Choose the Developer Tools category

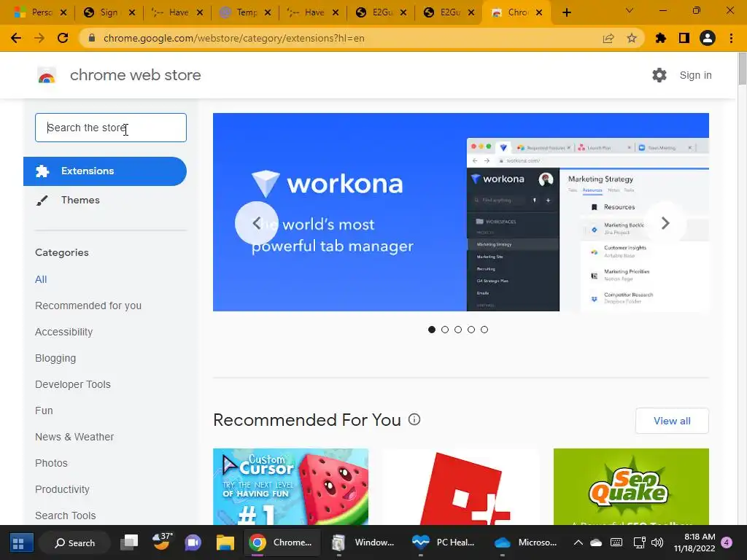(73, 384)
